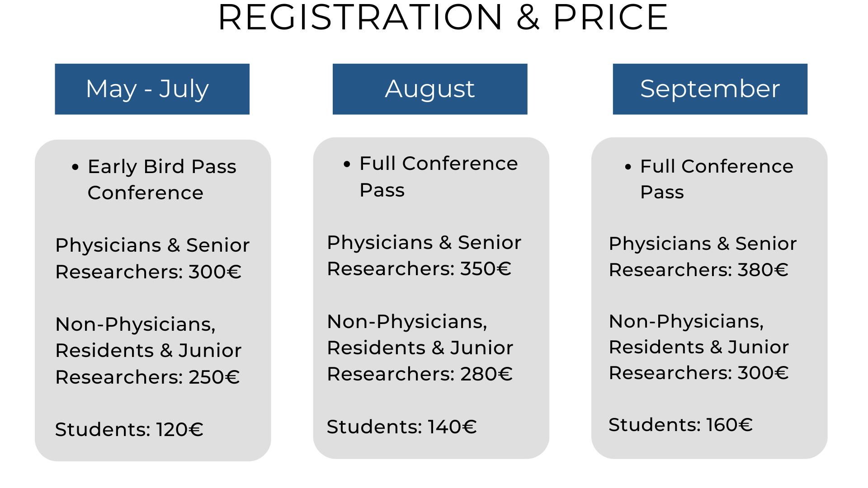Click the May - July header box
Image resolution: width=868 pixels, height=488 pixels.
click(152, 89)
